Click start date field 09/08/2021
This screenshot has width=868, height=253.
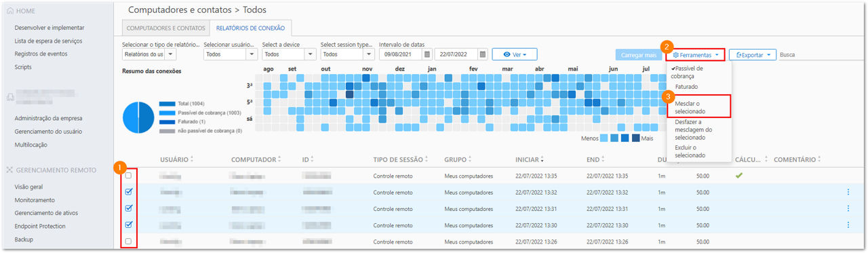[401, 54]
